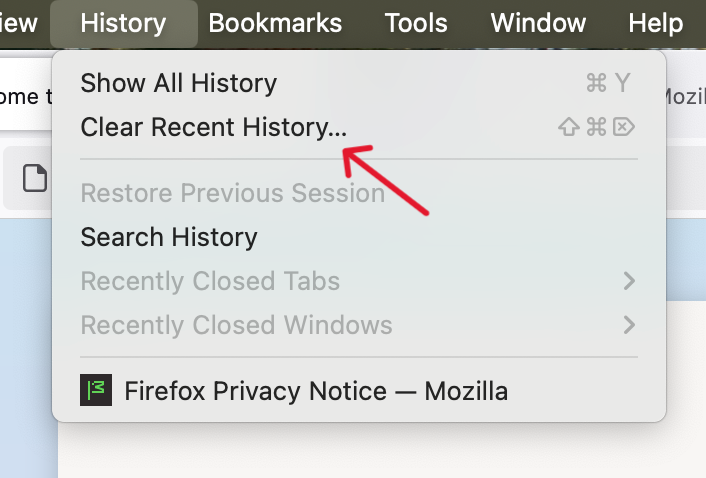Open the Firefox Privacy Notice — Mozilla entry
Screen dimensions: 706x478
(315, 390)
